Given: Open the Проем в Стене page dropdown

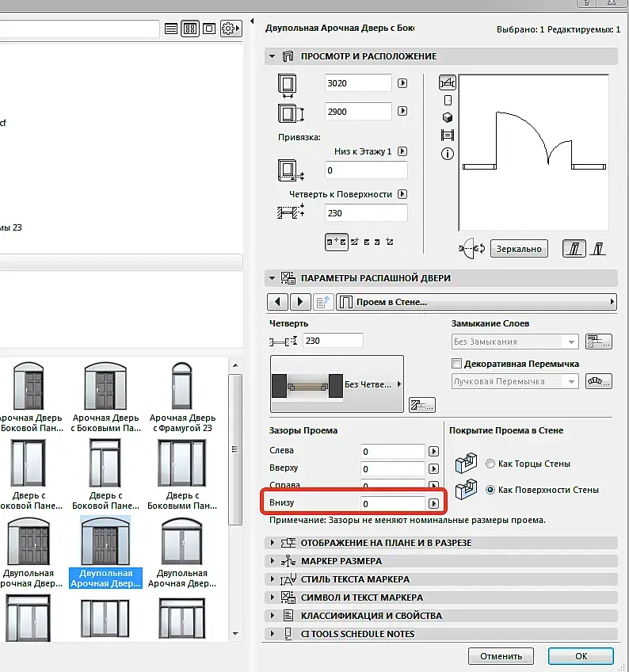Looking at the screenshot, I should pyautogui.click(x=476, y=302).
